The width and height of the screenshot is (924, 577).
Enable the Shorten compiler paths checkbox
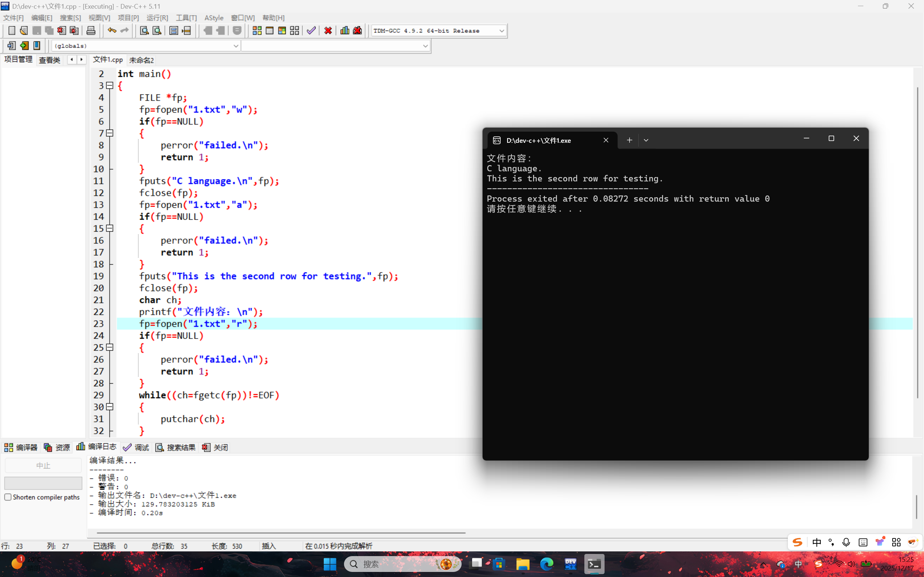[8, 497]
